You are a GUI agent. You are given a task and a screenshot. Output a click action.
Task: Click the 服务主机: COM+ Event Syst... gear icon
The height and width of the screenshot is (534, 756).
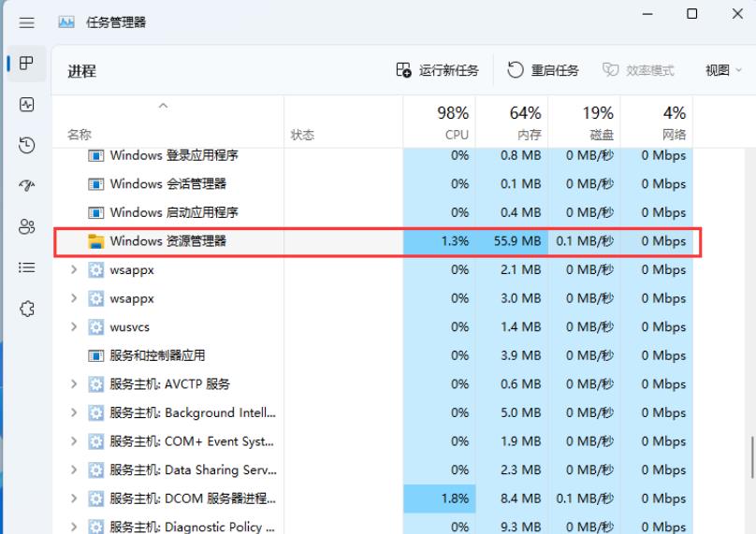click(96, 441)
